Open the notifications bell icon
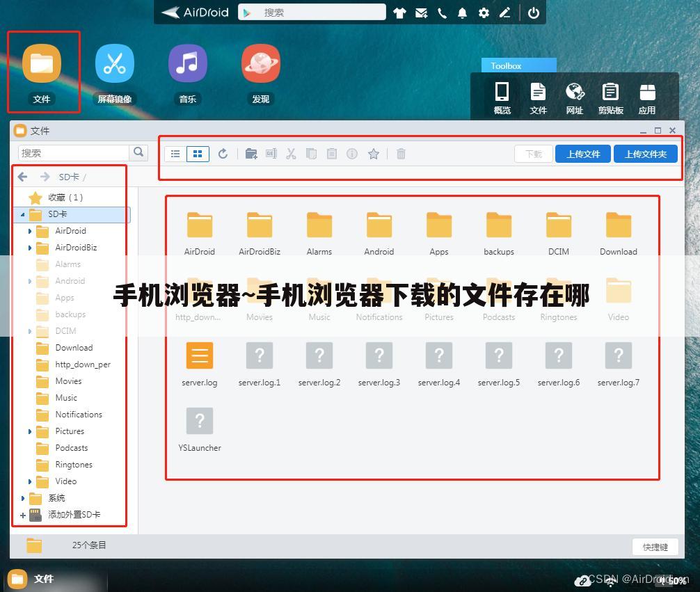The width and height of the screenshot is (700, 592). tap(463, 13)
